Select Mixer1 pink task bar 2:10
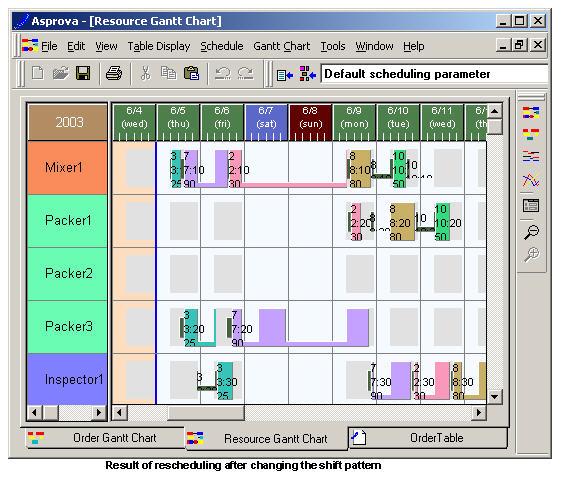This screenshot has height=477, width=561. point(235,169)
